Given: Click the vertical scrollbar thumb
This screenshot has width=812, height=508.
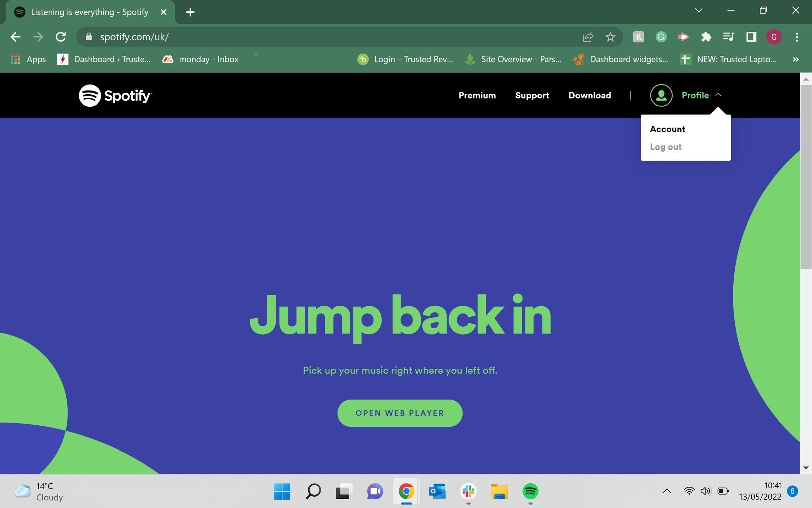Looking at the screenshot, I should 806,177.
